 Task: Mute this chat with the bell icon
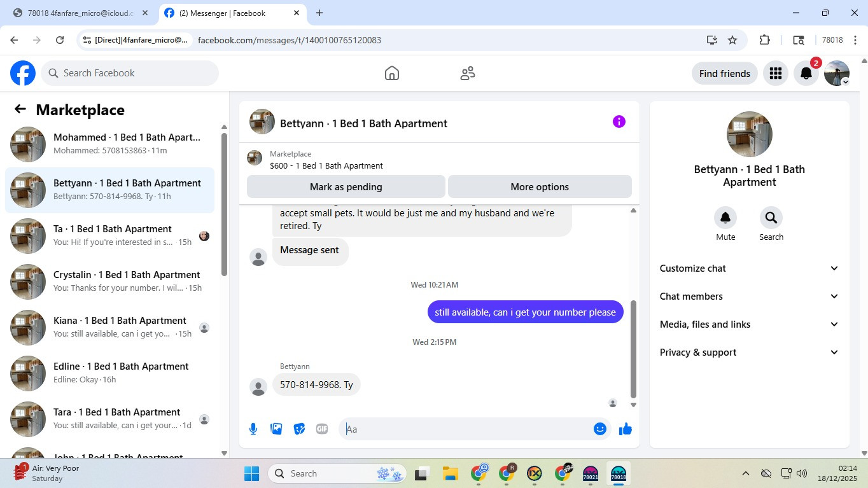[x=725, y=218]
